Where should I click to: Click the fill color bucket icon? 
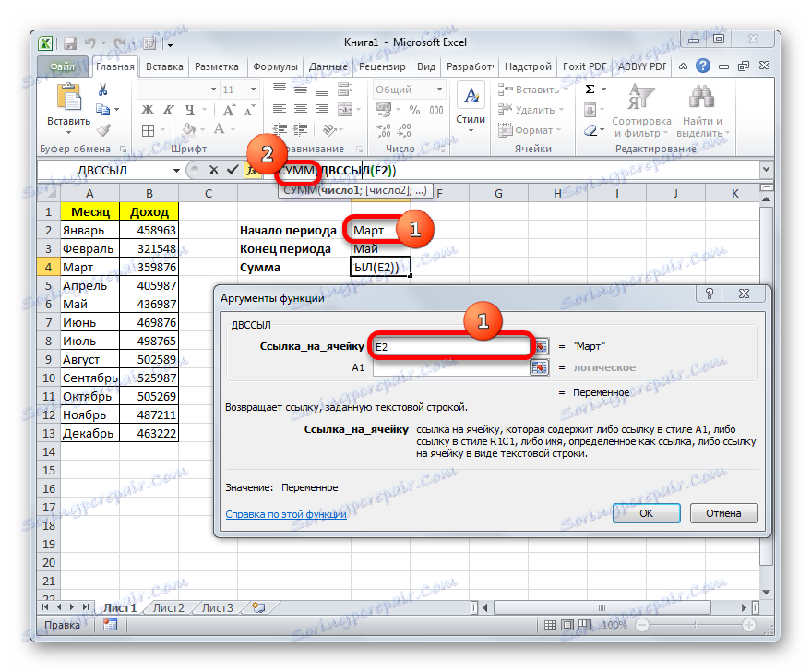pos(189,129)
